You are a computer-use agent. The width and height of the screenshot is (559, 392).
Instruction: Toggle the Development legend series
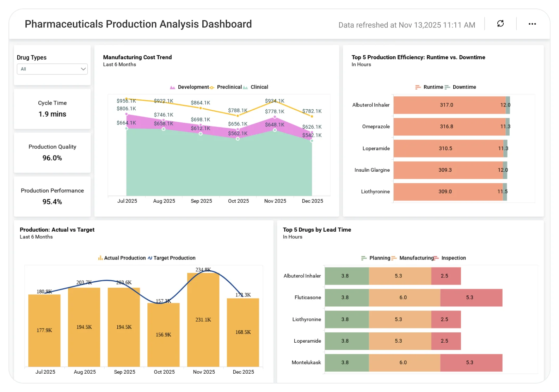(x=189, y=87)
